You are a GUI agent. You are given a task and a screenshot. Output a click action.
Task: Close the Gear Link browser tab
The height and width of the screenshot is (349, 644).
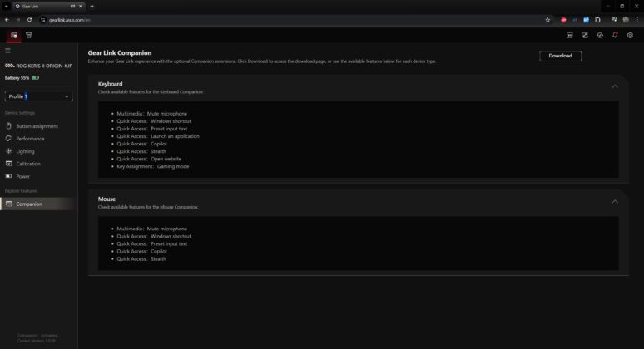click(x=81, y=6)
